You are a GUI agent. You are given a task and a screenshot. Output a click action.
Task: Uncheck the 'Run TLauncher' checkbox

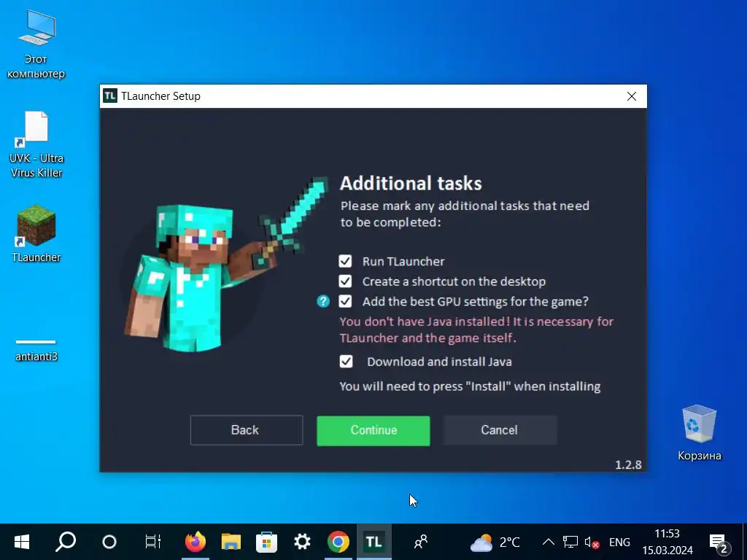(x=345, y=261)
